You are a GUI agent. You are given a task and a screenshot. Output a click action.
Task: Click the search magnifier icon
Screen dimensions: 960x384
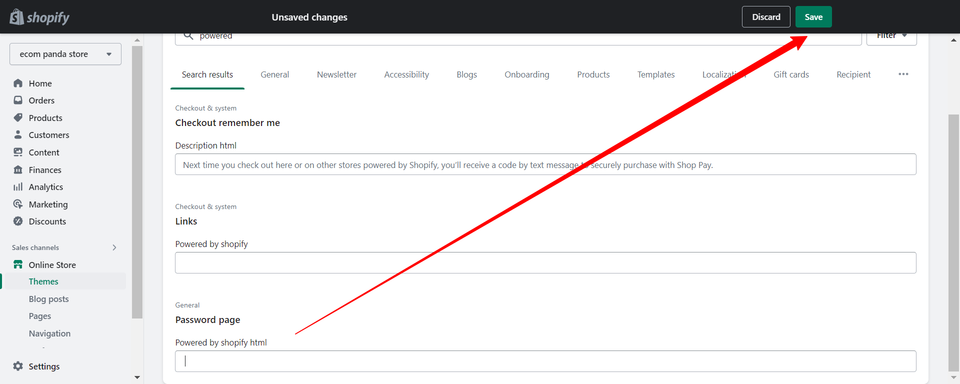click(x=189, y=36)
